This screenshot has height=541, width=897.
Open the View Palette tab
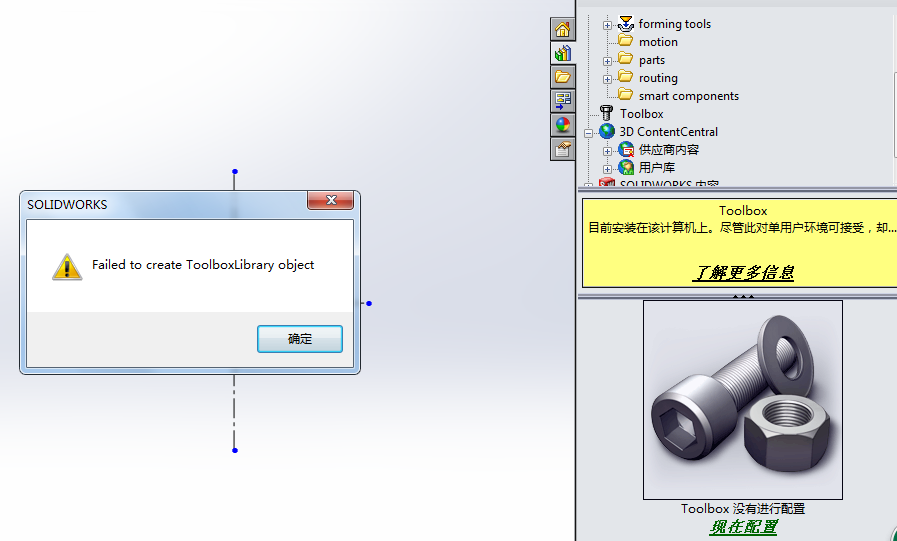563,101
